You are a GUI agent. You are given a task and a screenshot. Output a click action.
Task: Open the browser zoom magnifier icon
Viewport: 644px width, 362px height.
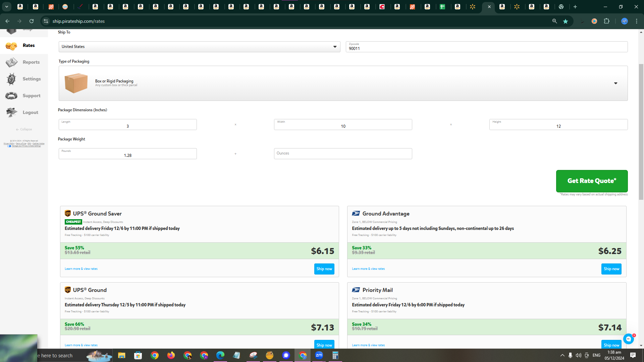[555, 21]
